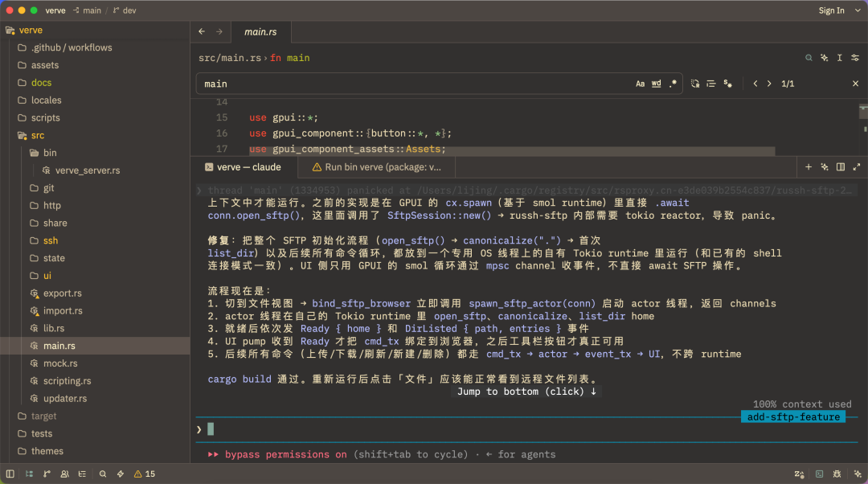The image size is (868, 484).
Task: Switch to verve — claude terminal tab
Action: point(244,167)
